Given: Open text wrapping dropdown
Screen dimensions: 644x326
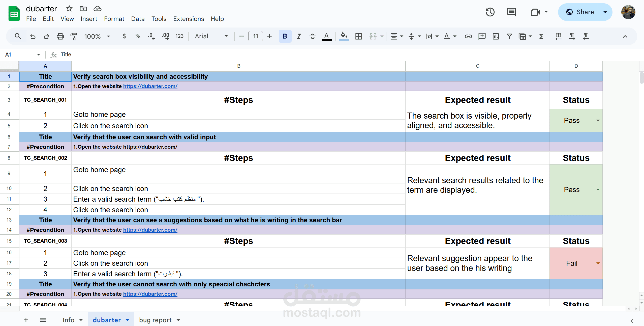Looking at the screenshot, I should pos(432,36).
